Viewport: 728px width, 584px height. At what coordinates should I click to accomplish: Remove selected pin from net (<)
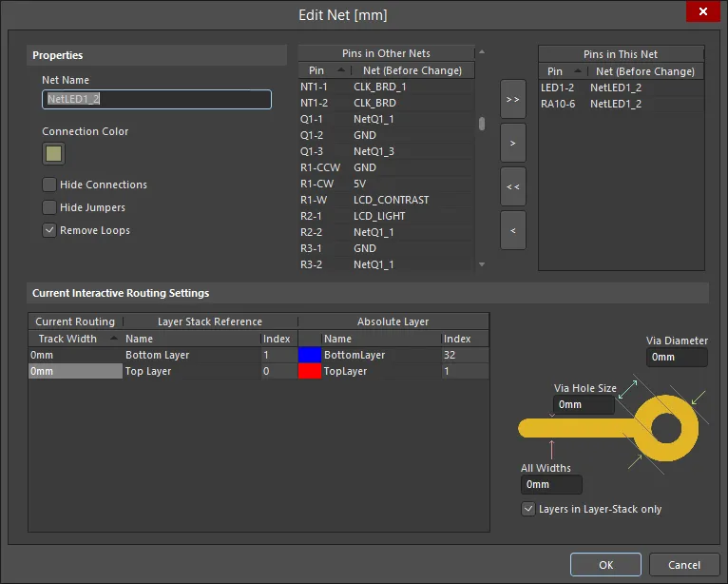[x=513, y=230]
